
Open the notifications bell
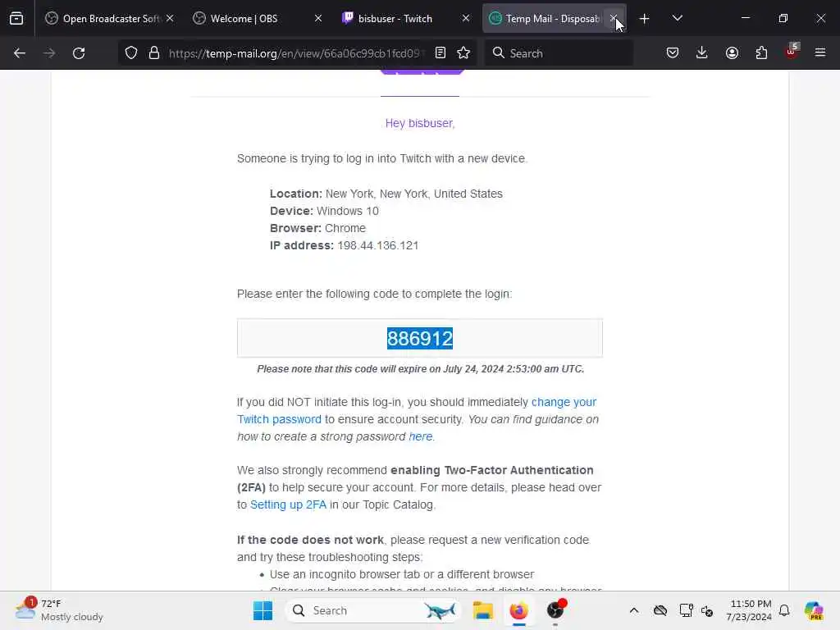point(784,610)
